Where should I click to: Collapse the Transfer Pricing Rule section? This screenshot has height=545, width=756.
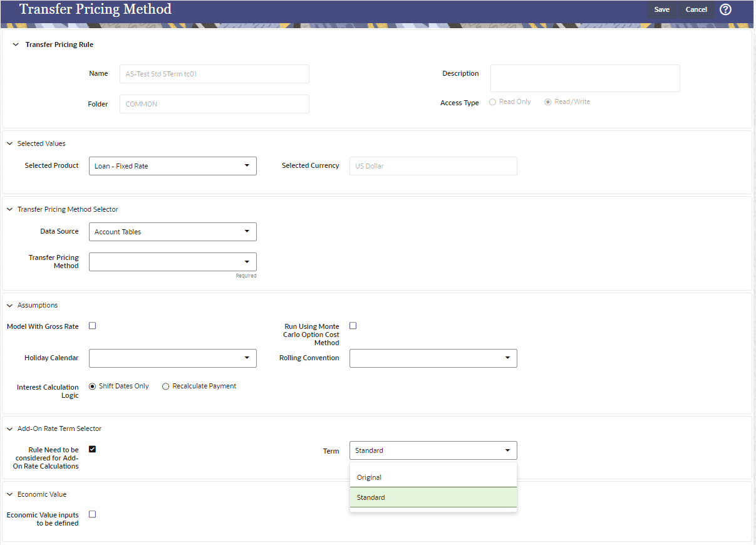(x=16, y=44)
